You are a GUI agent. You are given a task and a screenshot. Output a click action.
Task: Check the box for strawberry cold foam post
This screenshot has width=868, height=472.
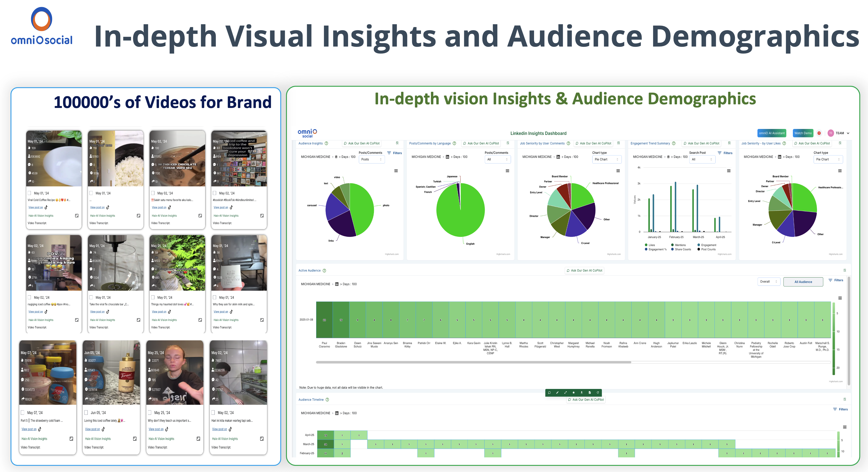[23, 413]
